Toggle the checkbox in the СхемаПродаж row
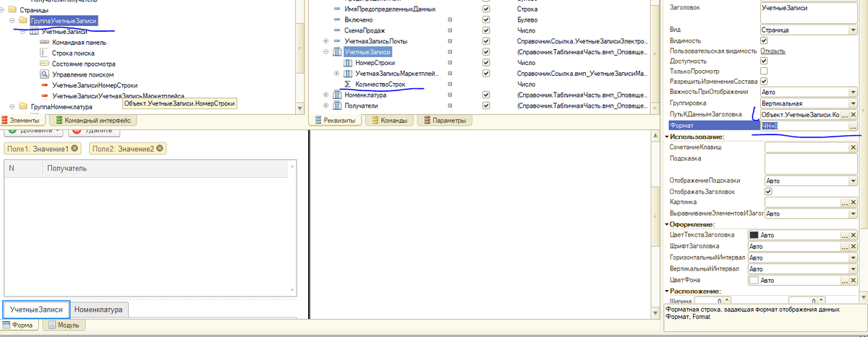This screenshot has height=337, width=868. tap(486, 32)
